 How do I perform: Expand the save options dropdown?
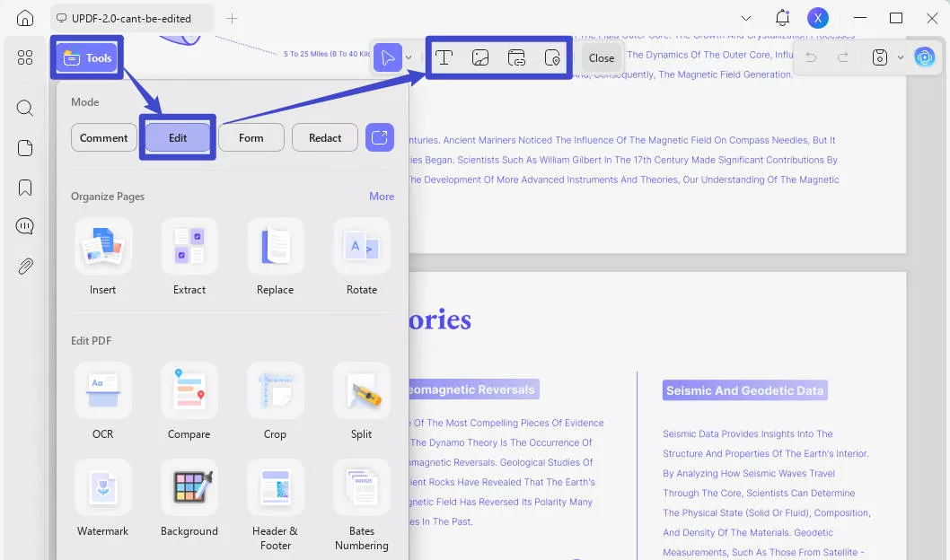point(901,57)
